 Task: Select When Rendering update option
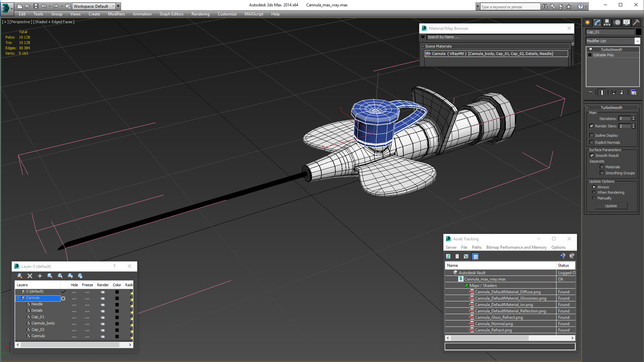pos(594,192)
